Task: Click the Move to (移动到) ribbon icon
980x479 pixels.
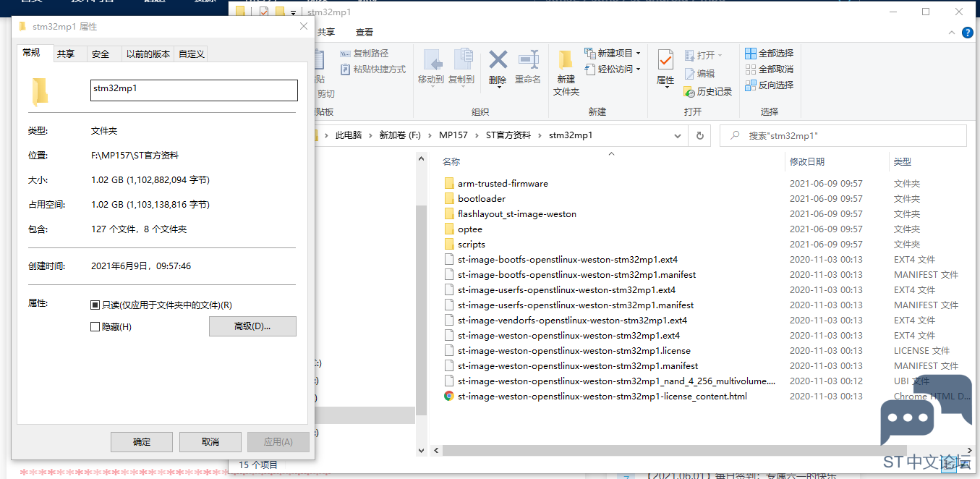Action: [432, 59]
